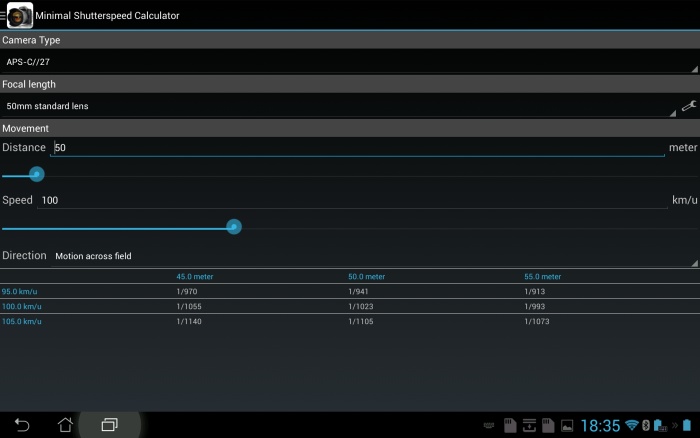Tap the download notification icon
The height and width of the screenshot is (438, 700).
pyautogui.click(x=529, y=425)
